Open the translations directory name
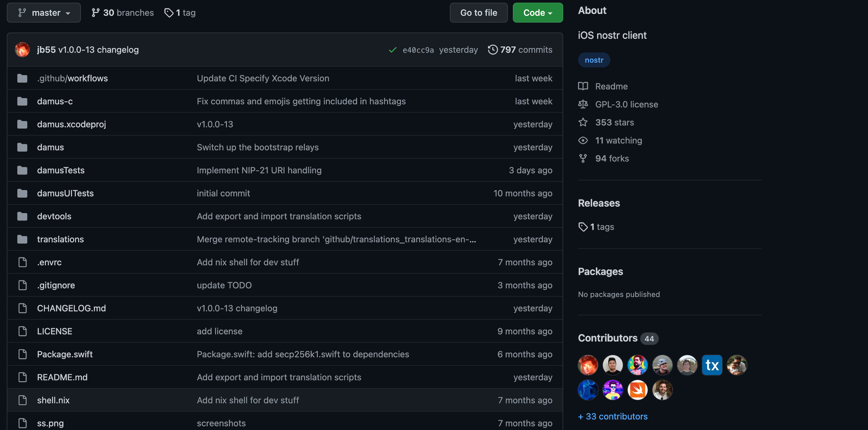868x430 pixels. tap(60, 239)
